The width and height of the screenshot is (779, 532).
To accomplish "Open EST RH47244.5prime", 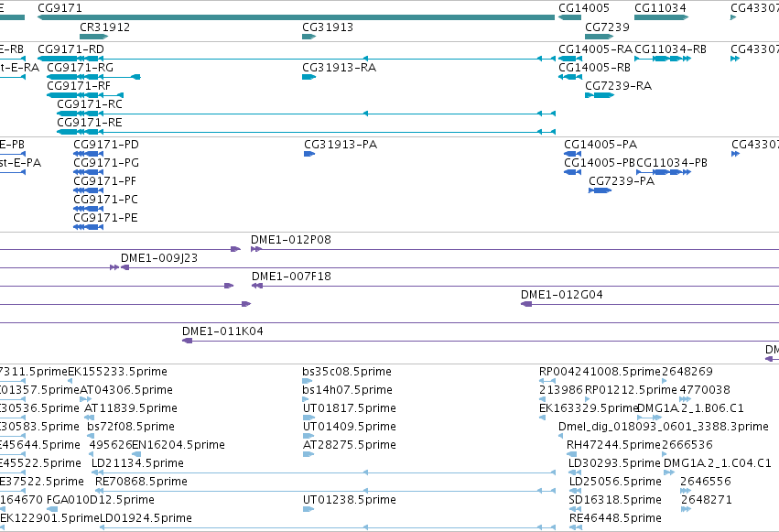I will pos(572,454).
